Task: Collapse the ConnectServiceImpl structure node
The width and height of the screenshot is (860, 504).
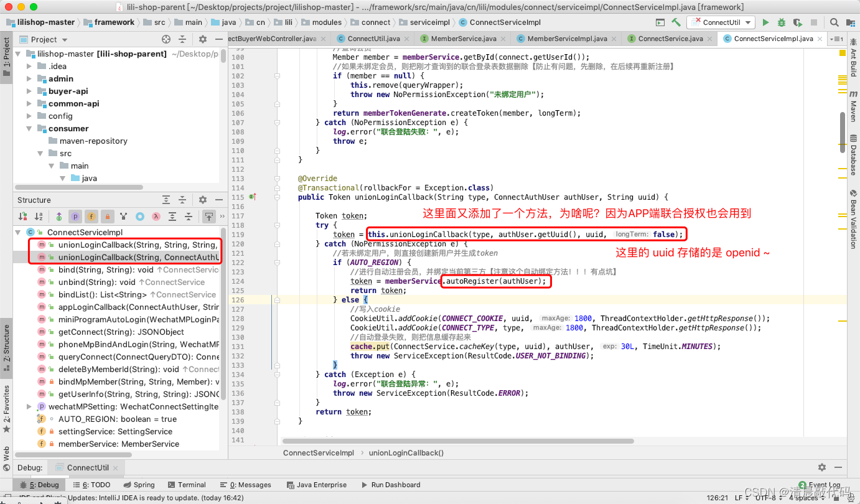Action: coord(18,232)
